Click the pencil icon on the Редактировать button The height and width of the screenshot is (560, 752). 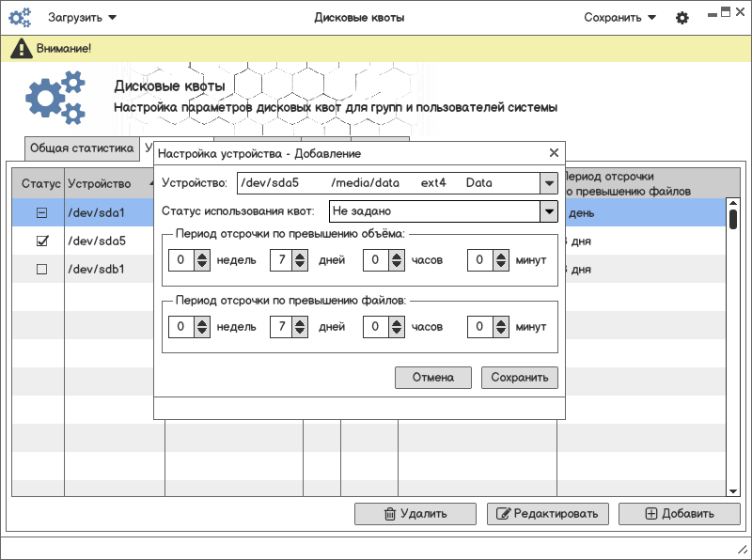point(503,514)
